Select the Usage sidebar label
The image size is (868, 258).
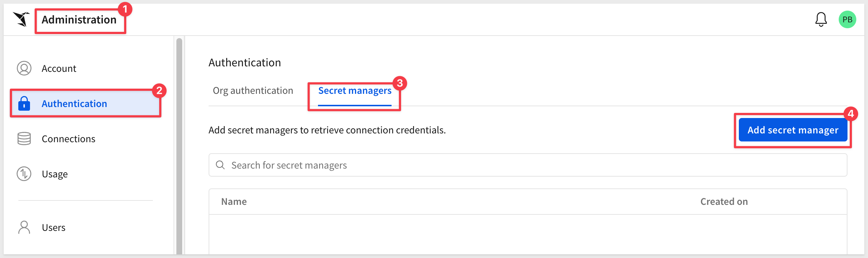click(55, 174)
